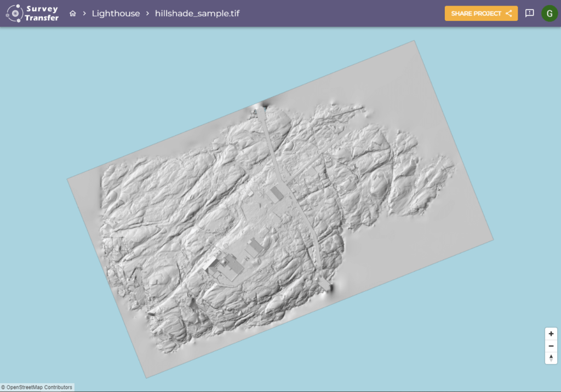Navigate to the Lighthouse project breadcrumb

coord(116,13)
